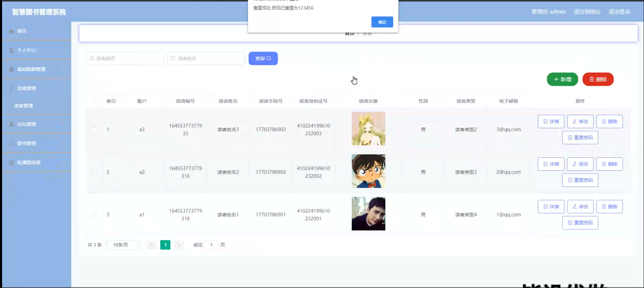Screen dimensions: 644x288
Task: Click 重置密码 for 读者姓名3
Action: 580,138
